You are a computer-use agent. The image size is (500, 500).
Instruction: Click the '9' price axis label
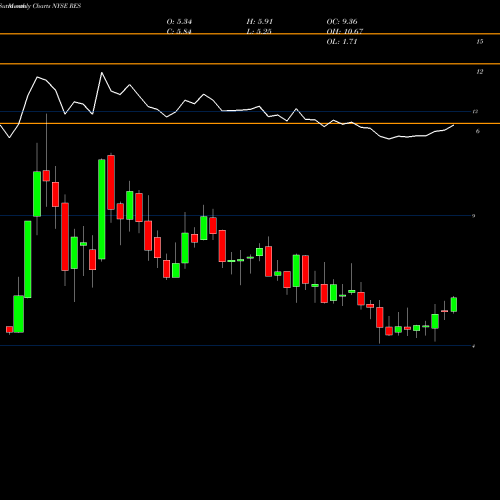click(x=473, y=216)
